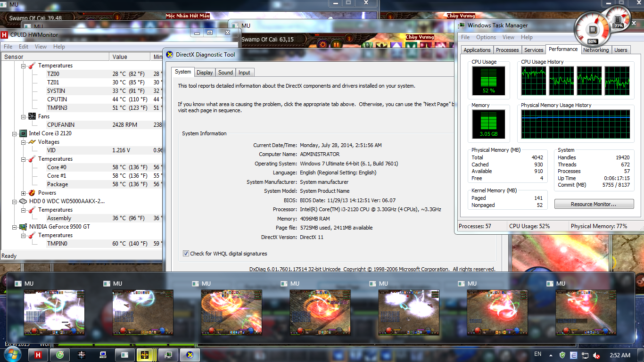Collapse the NVIDIA GeForce 9500 GT node
The height and width of the screenshot is (362, 644).
[15, 227]
